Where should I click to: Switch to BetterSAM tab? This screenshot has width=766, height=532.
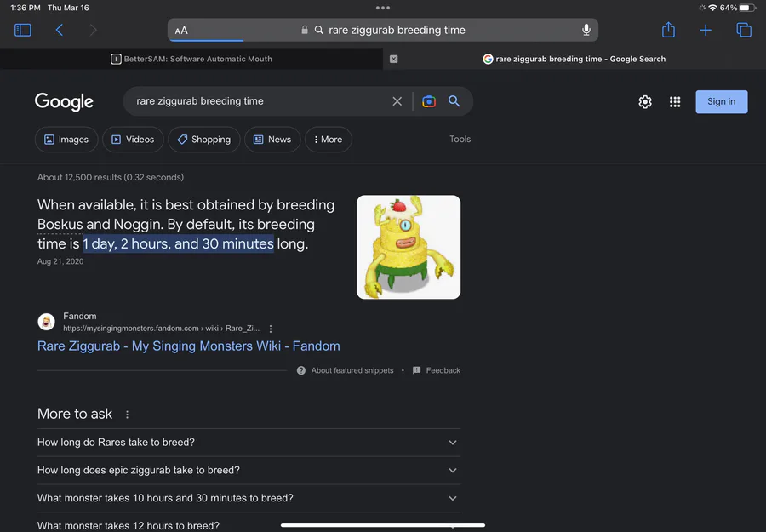(191, 59)
